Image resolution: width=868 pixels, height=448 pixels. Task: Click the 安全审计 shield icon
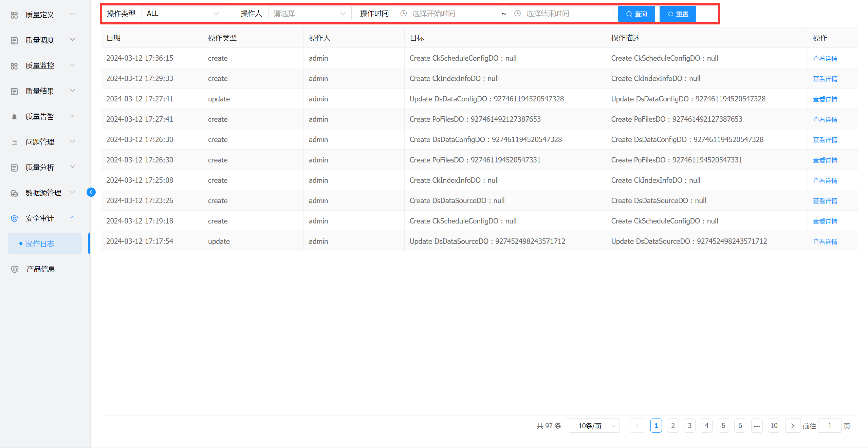[x=14, y=218]
